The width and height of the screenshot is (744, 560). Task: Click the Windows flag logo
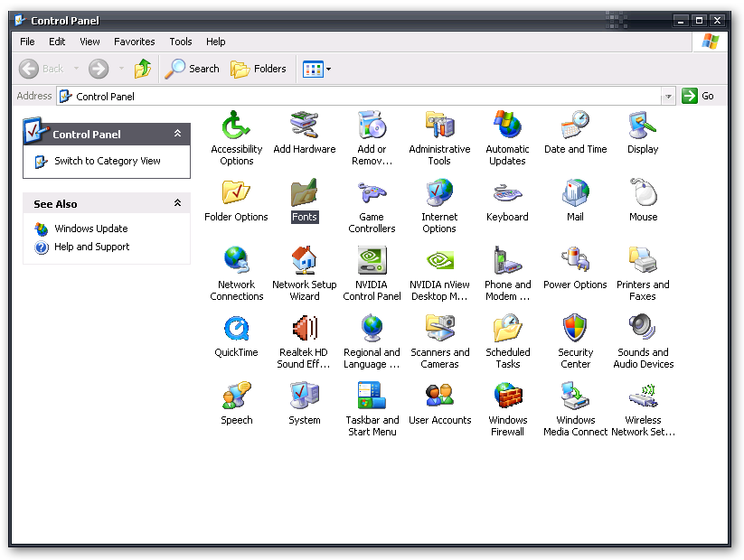click(x=710, y=42)
